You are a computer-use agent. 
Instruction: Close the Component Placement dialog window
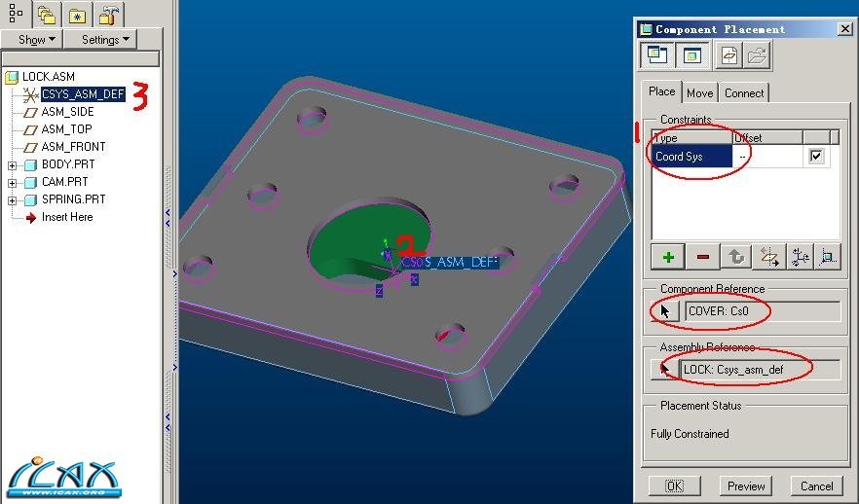pos(844,29)
